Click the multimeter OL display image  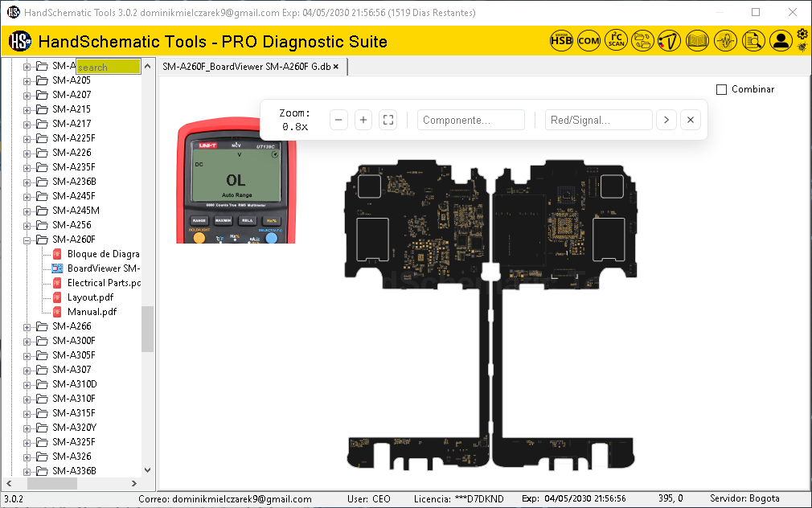click(x=236, y=180)
